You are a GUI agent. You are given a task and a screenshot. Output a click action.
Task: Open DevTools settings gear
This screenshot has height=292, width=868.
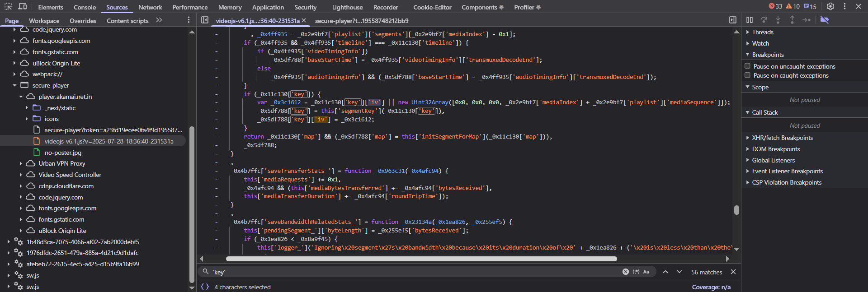[830, 6]
